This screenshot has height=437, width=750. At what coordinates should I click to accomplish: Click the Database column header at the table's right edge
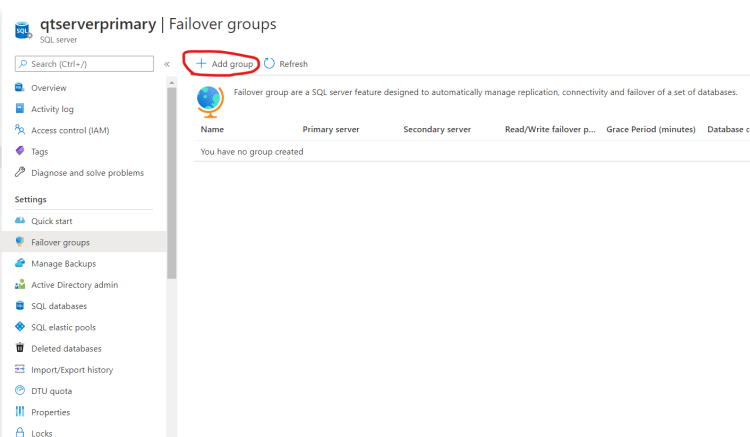tap(728, 129)
